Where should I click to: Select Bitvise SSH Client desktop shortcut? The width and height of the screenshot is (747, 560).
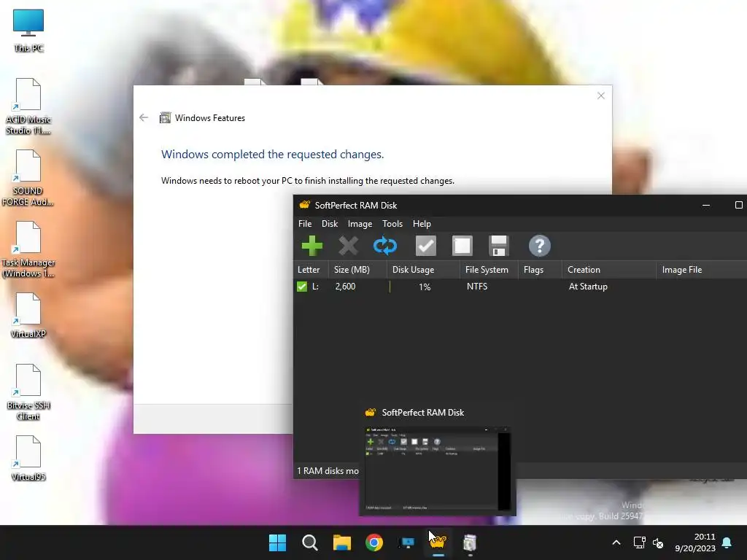[28, 392]
